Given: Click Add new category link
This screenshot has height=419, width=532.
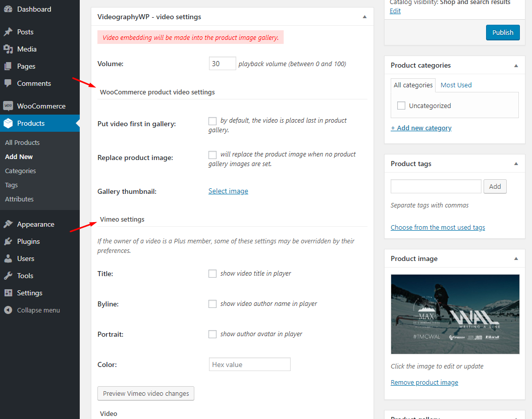Looking at the screenshot, I should point(421,128).
